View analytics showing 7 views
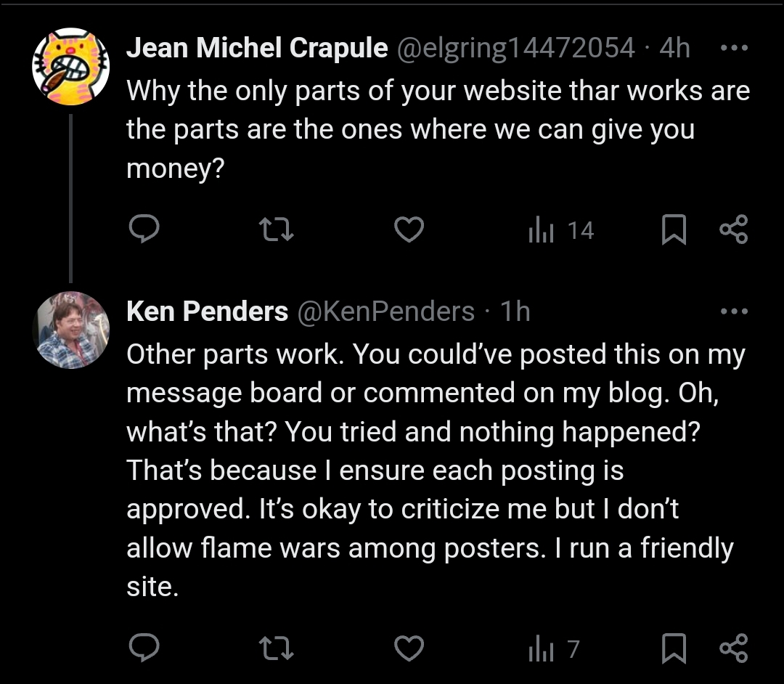This screenshot has width=784, height=684. pos(554,649)
